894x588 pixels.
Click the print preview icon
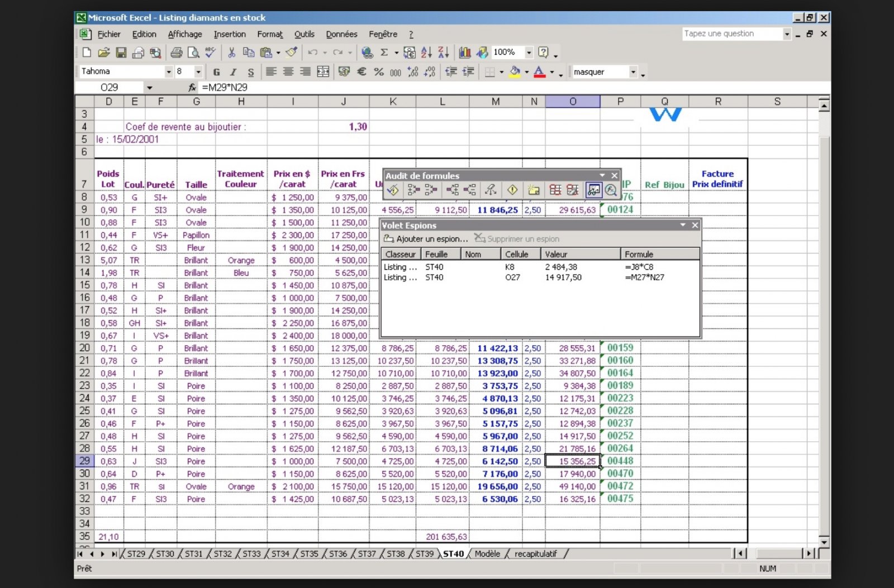point(193,52)
